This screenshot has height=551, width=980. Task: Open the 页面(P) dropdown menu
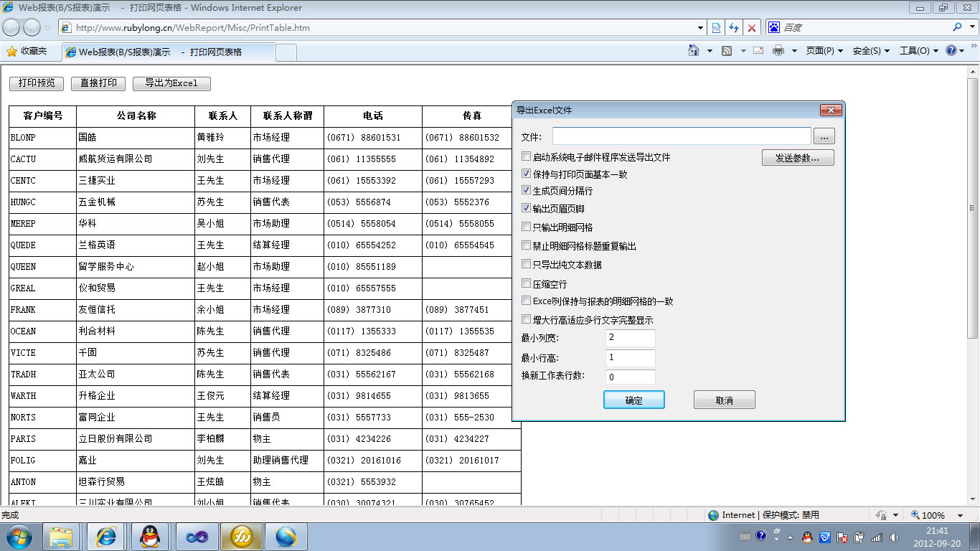click(824, 51)
